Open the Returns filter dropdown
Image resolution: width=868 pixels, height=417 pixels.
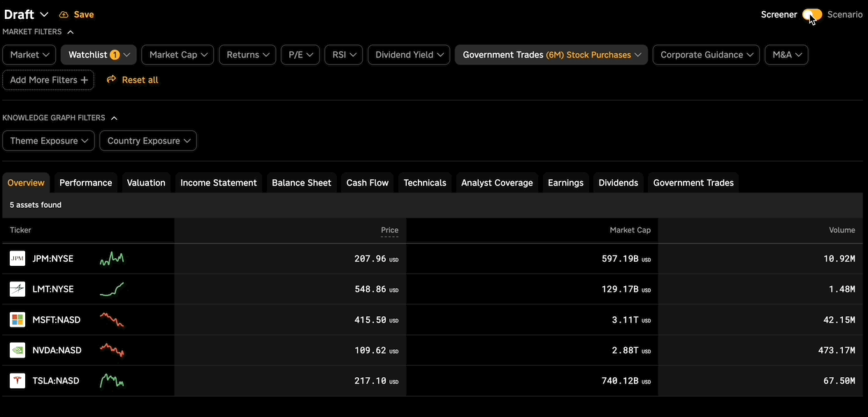click(x=247, y=55)
